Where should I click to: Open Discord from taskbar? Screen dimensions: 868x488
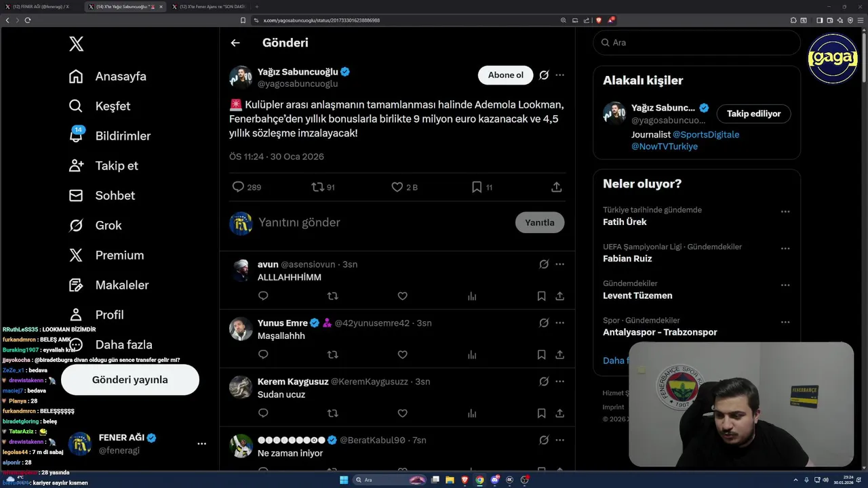tap(494, 480)
